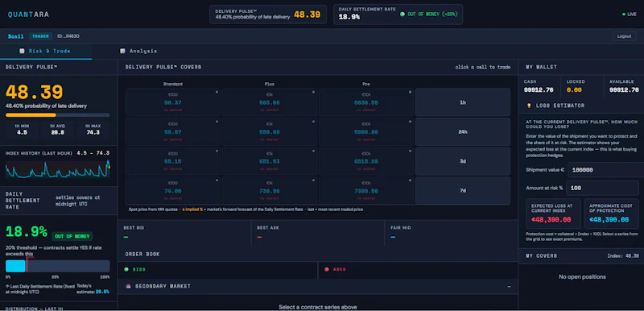The image size is (644, 311).
Task: Select the 3d row label button
Action: [x=462, y=161]
